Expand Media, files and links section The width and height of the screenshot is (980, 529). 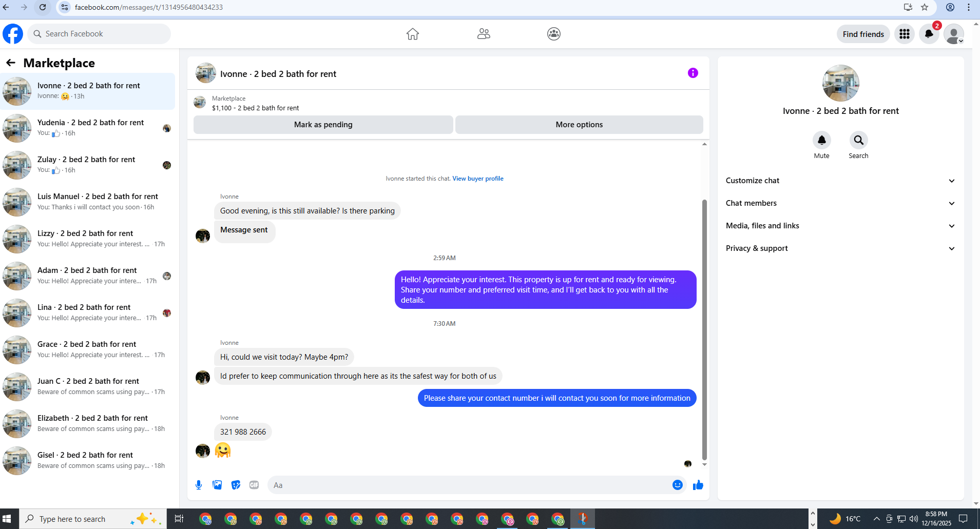(840, 226)
